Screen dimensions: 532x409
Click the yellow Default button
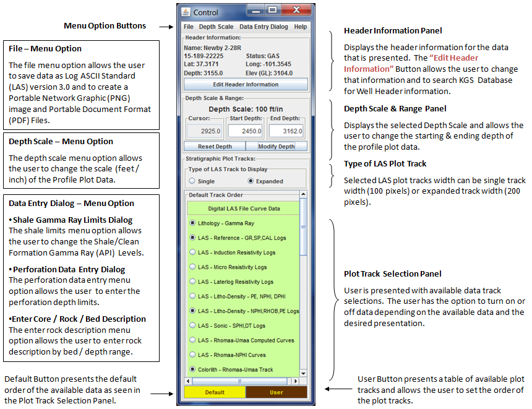215,392
